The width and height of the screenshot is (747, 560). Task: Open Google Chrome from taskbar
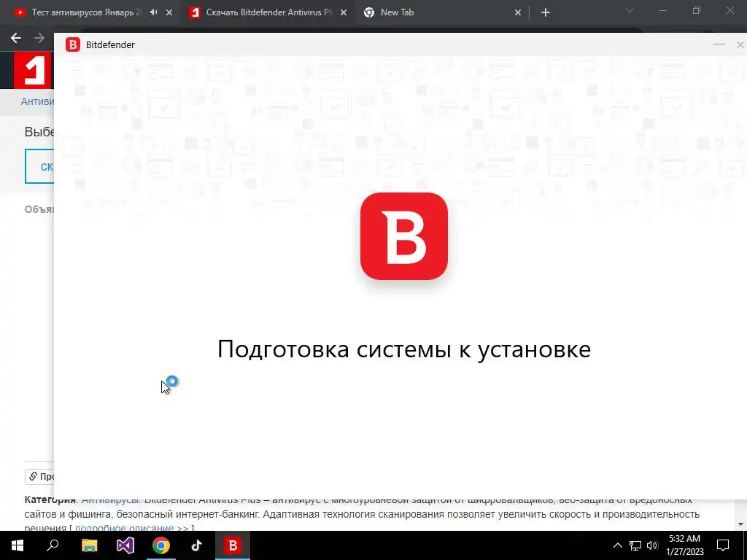161,545
